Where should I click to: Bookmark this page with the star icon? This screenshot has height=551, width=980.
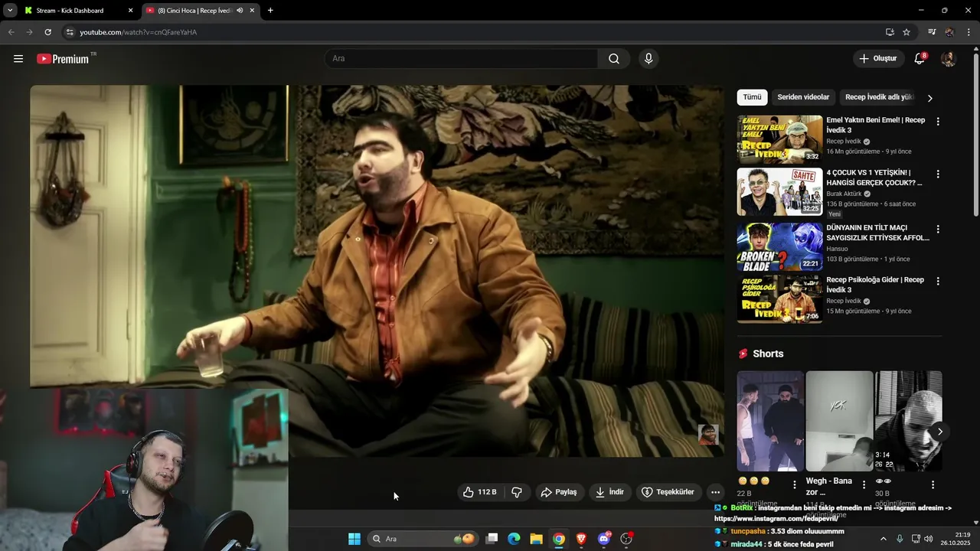point(906,32)
